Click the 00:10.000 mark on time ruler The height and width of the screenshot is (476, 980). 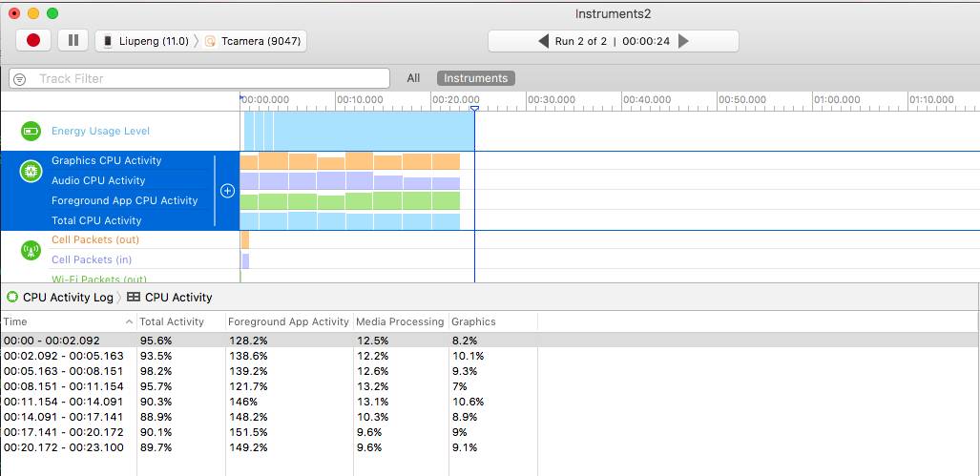pos(360,100)
